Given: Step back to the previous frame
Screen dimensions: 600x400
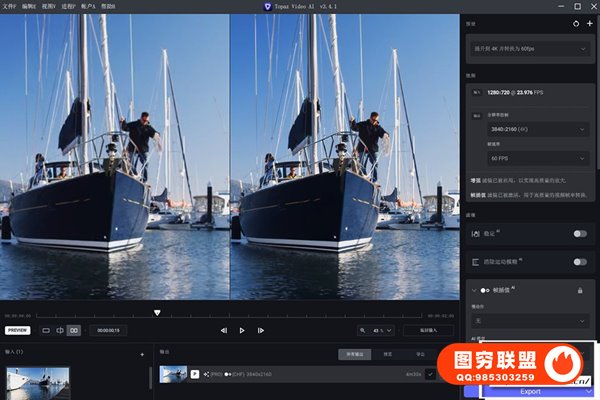Looking at the screenshot, I should [224, 330].
